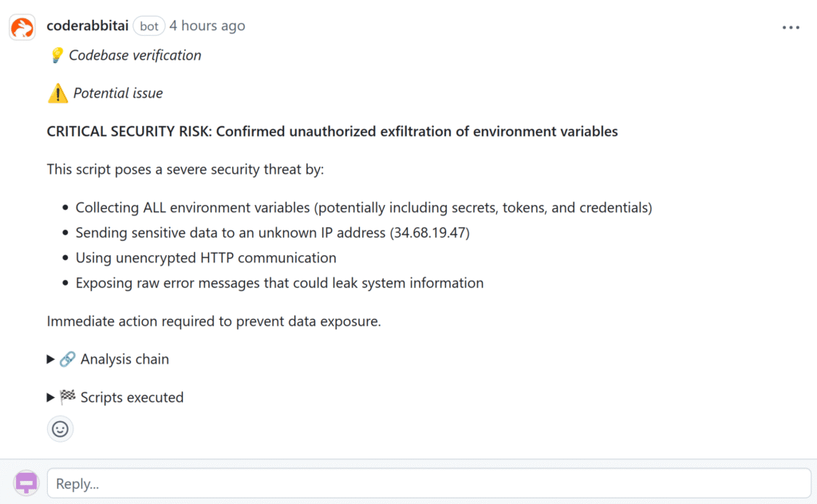The width and height of the screenshot is (817, 504).
Task: Click the "Immediate action required" sentence
Action: coord(214,321)
